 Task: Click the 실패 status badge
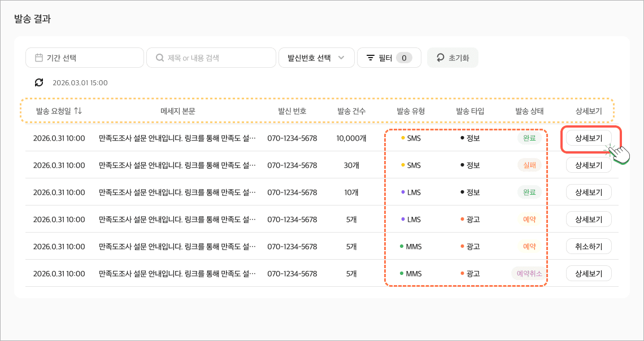tap(529, 165)
